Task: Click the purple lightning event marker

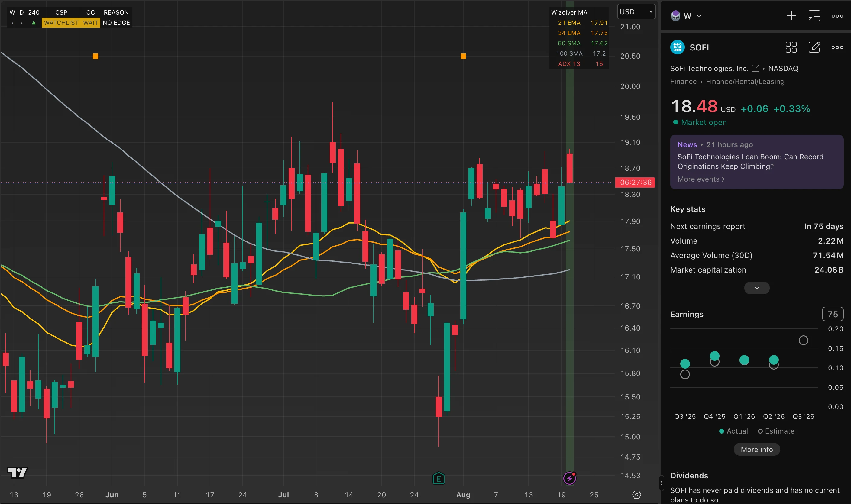Action: [x=569, y=478]
